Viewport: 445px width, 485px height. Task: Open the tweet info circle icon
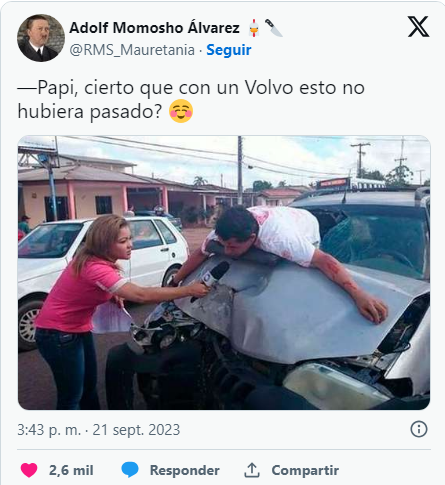(x=419, y=429)
